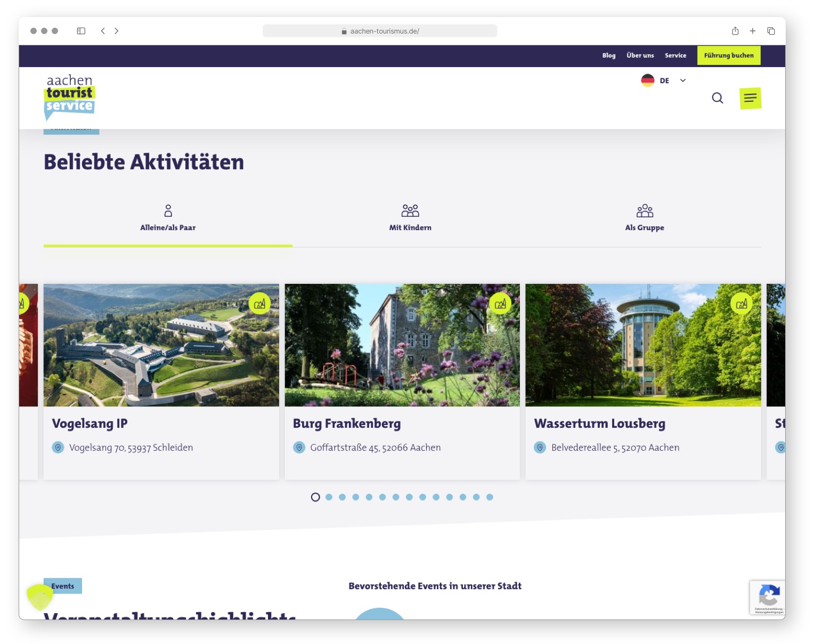
Task: Jump to the eleventh carousel dot
Action: coord(450,497)
